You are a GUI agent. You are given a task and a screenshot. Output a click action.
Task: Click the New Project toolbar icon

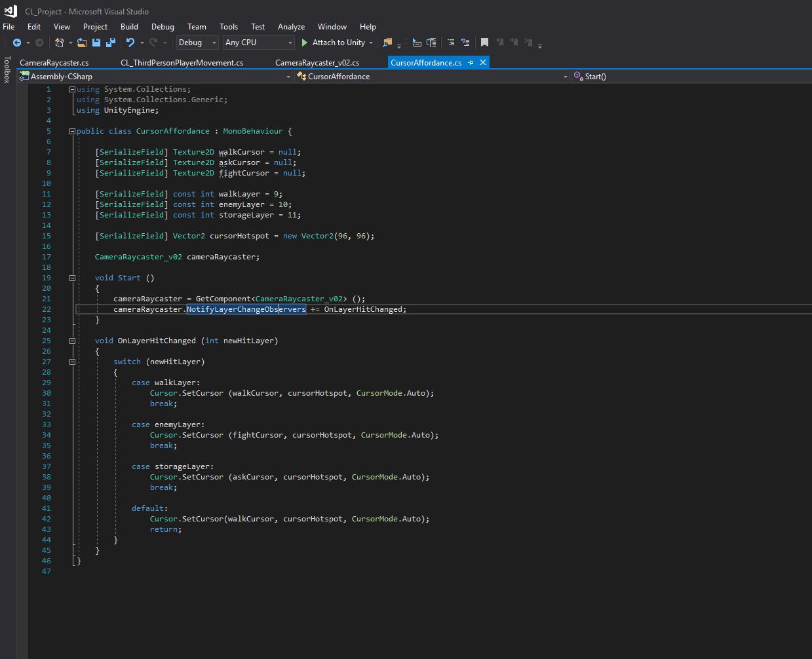pos(59,43)
